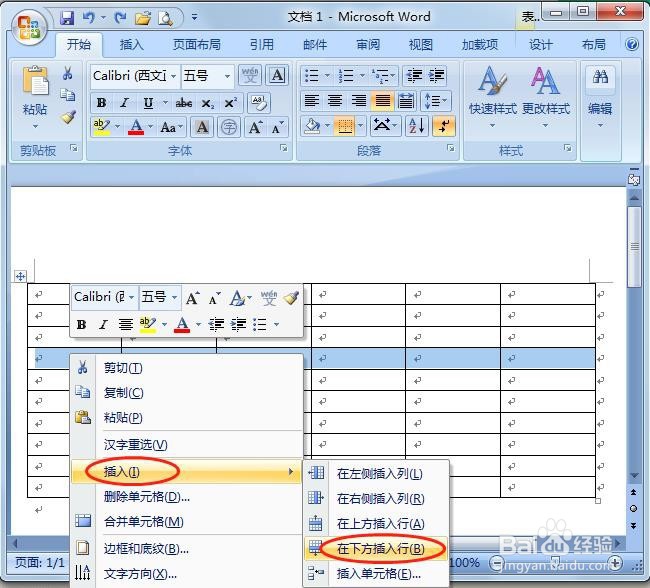Screen dimensions: 650x588
Task: Align text left in ribbon
Action: pyautogui.click(x=311, y=100)
